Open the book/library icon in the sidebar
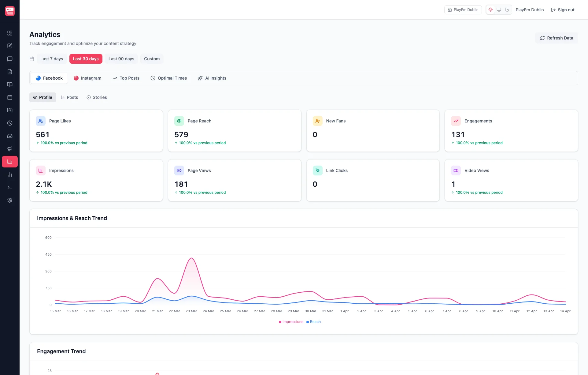588x375 pixels. tap(10, 84)
